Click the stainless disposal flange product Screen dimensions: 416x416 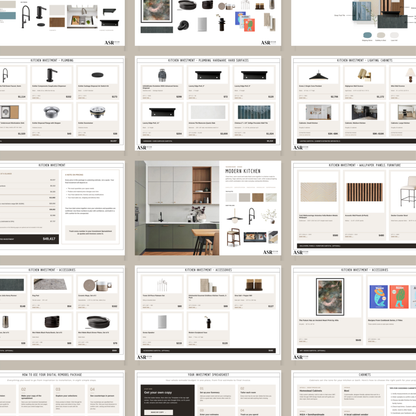point(51,112)
